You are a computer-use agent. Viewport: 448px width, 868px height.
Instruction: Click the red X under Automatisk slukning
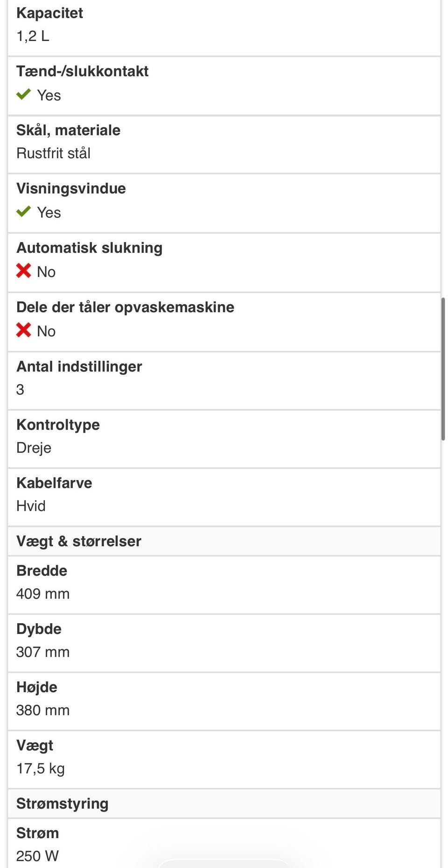pyautogui.click(x=23, y=271)
